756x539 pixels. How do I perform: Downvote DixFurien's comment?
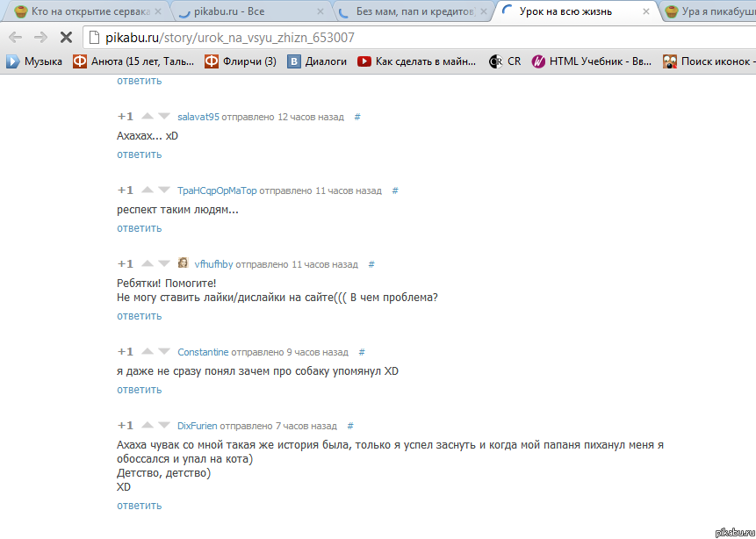point(164,425)
